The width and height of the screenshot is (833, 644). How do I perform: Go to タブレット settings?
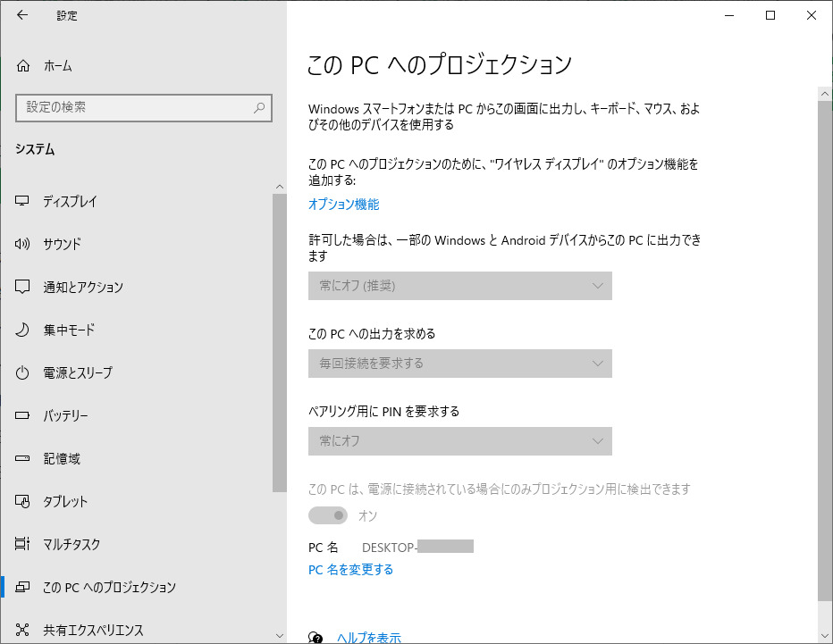(x=65, y=501)
